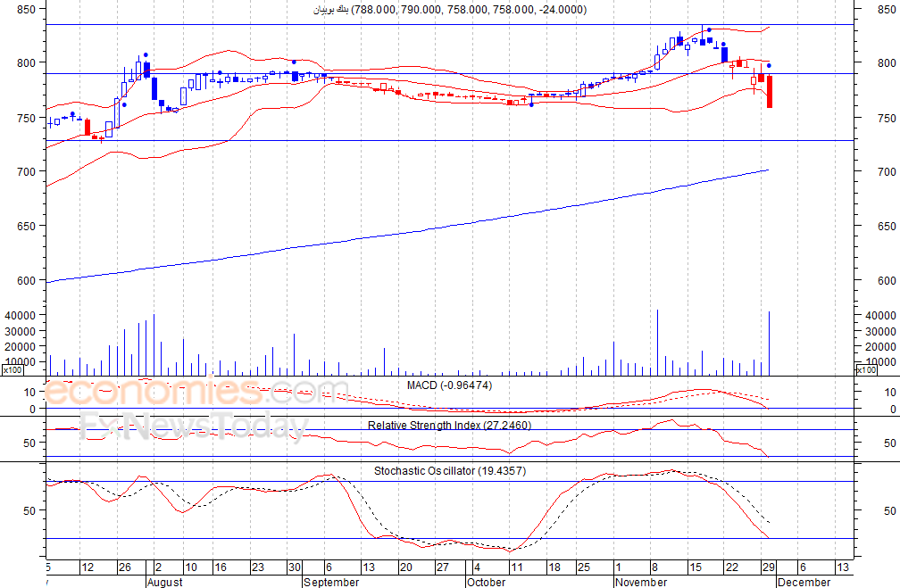Click the chart title with price values 788.000, 790.000
This screenshot has height=588, width=900.
tap(450, 10)
